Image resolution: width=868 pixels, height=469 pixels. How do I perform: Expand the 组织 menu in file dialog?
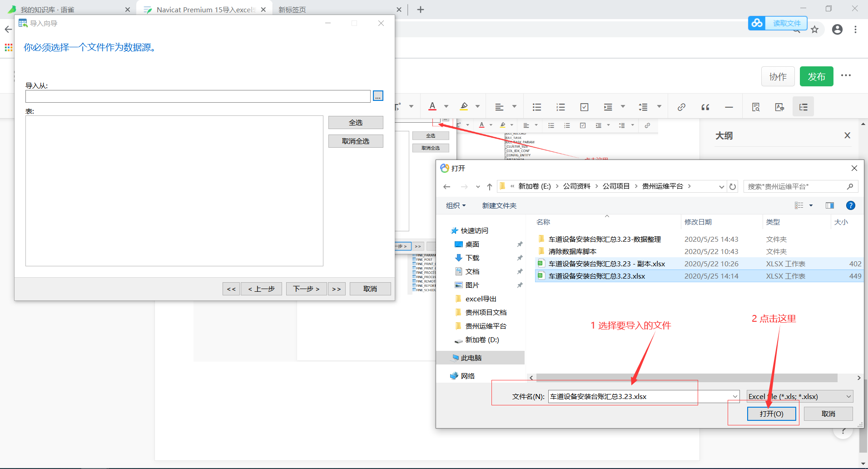point(456,205)
